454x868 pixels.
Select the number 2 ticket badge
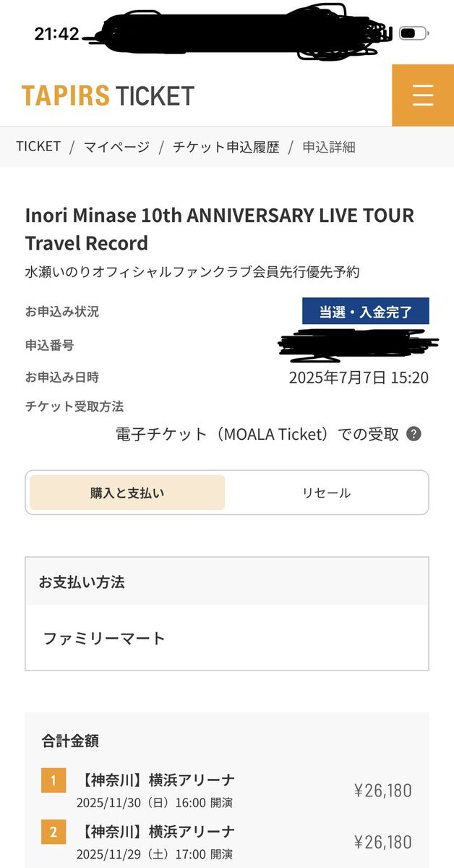point(53,832)
